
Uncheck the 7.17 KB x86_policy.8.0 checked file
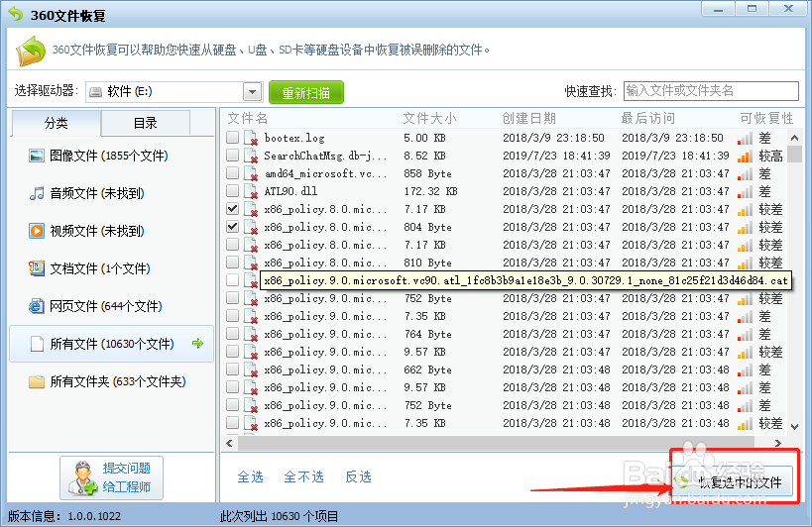click(x=233, y=208)
